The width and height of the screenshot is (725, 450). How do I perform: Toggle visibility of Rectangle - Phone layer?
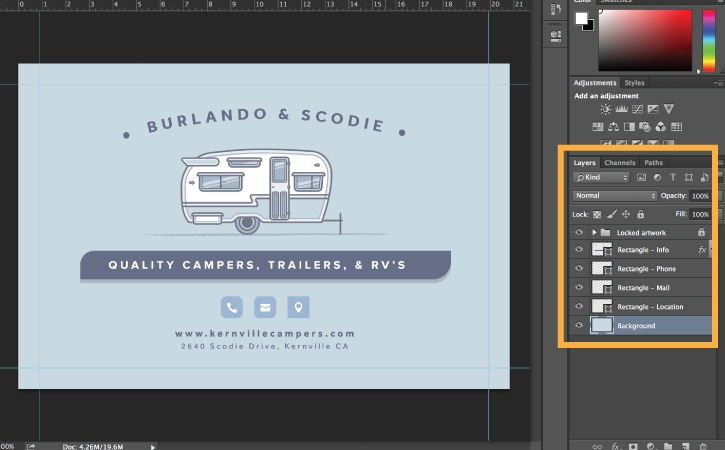[x=579, y=269]
